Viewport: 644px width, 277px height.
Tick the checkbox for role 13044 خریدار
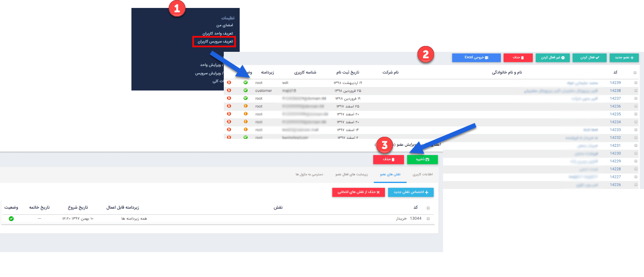pyautogui.click(x=428, y=219)
